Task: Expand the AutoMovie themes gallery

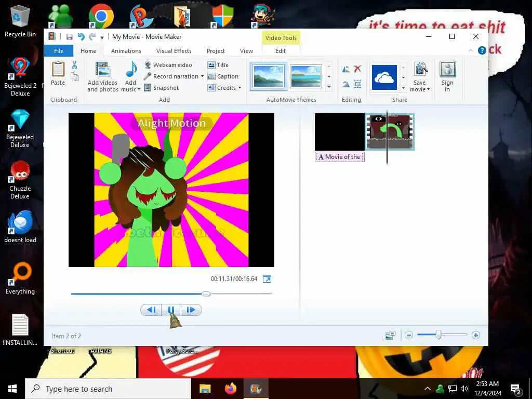Action: pos(329,87)
